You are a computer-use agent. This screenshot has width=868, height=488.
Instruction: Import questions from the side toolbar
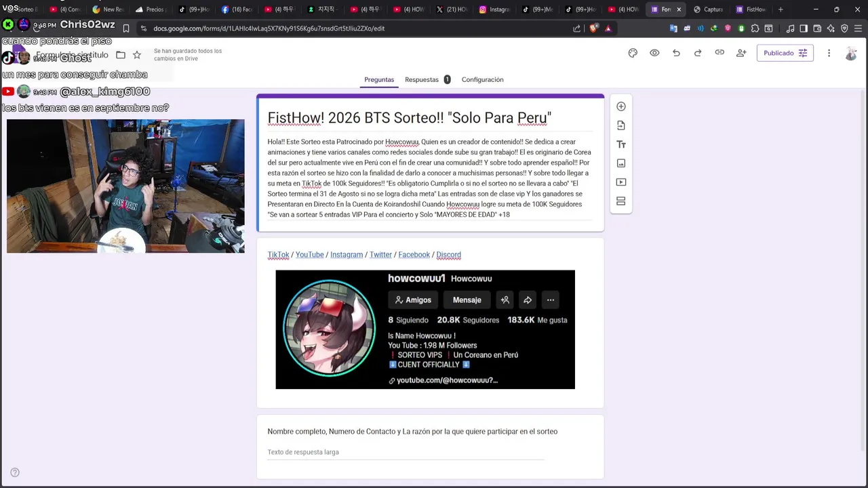coord(621,125)
